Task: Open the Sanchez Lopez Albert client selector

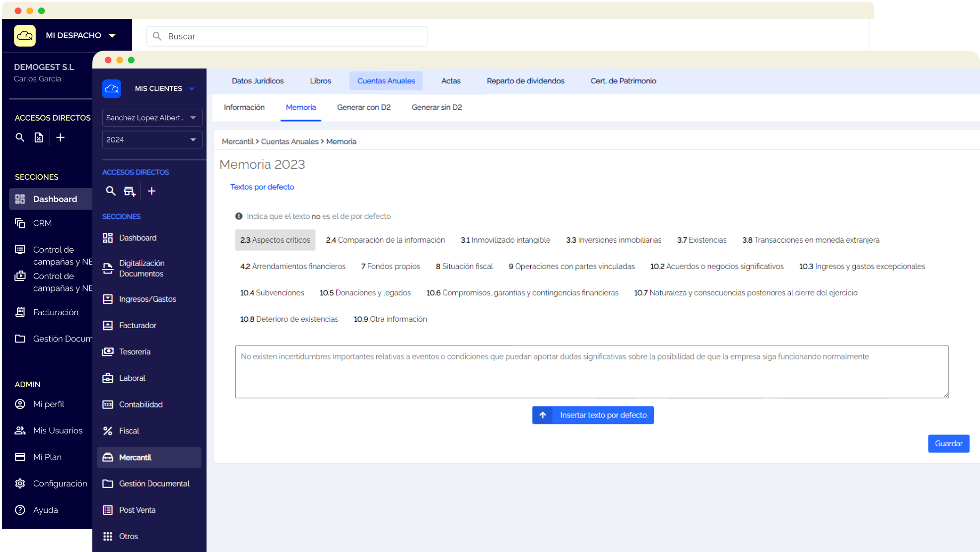Action: 152,118
